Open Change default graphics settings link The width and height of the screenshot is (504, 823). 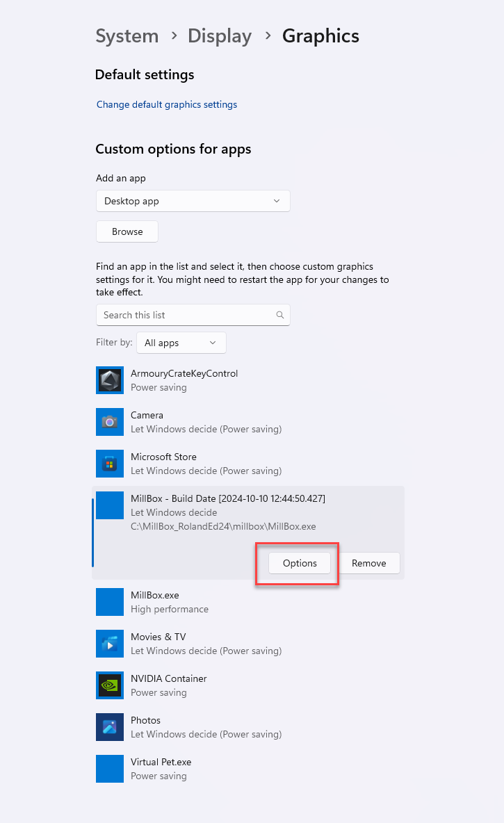[x=166, y=104]
